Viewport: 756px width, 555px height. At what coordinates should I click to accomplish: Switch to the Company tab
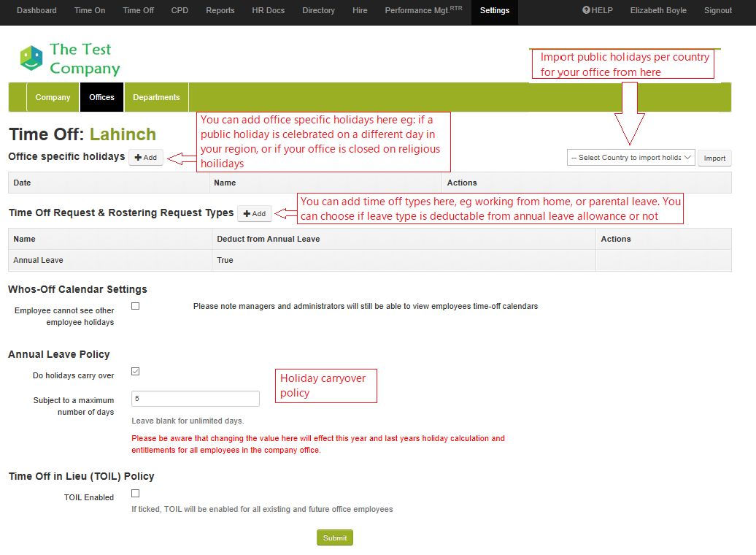[53, 97]
